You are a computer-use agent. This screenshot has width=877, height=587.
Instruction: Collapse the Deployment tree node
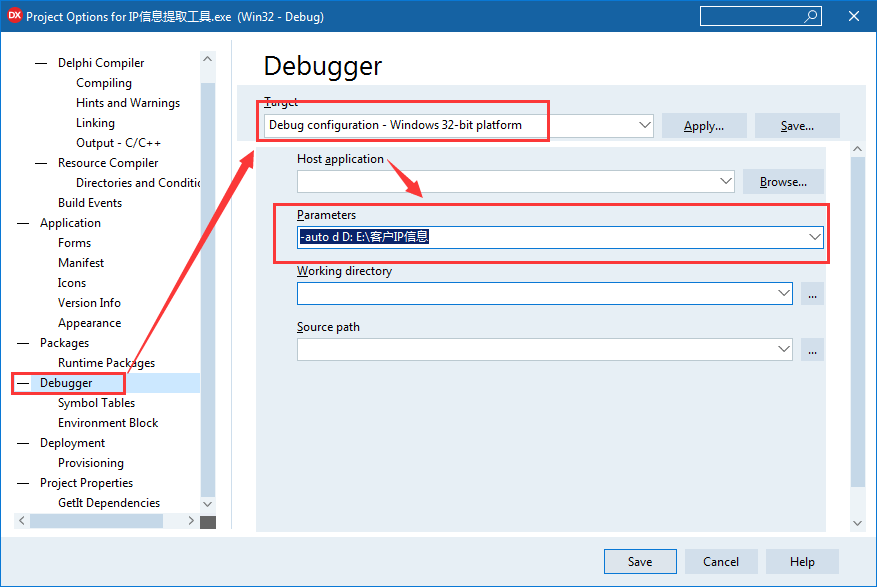point(23,443)
